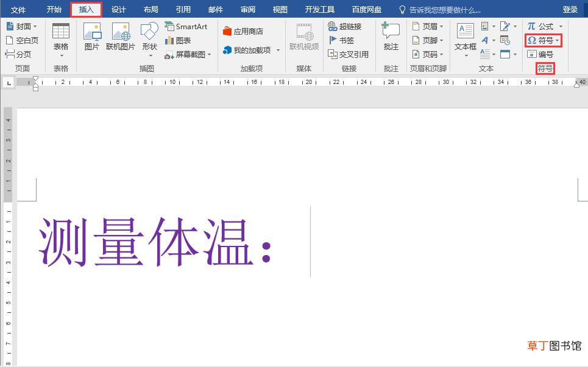588x367 pixels.
Task: Insert a 交叉引用 (Cross-reference)
Action: click(349, 54)
